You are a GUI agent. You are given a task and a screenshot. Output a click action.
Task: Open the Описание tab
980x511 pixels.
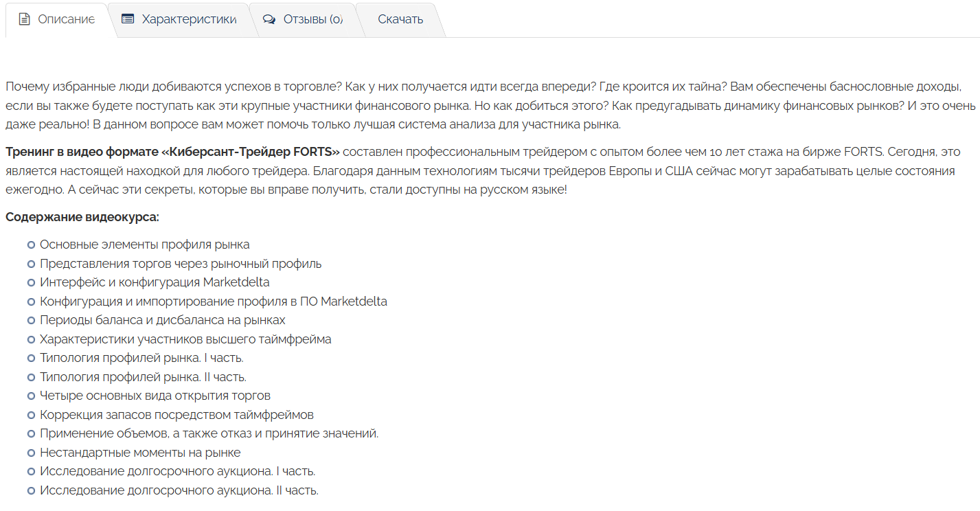tap(56, 19)
